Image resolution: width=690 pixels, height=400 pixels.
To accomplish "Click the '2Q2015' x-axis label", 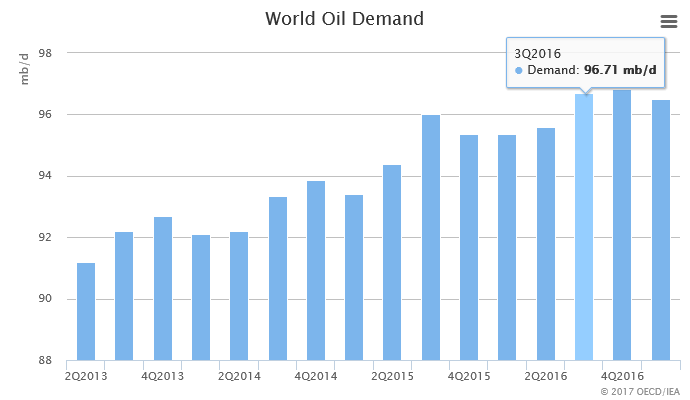I will [393, 377].
